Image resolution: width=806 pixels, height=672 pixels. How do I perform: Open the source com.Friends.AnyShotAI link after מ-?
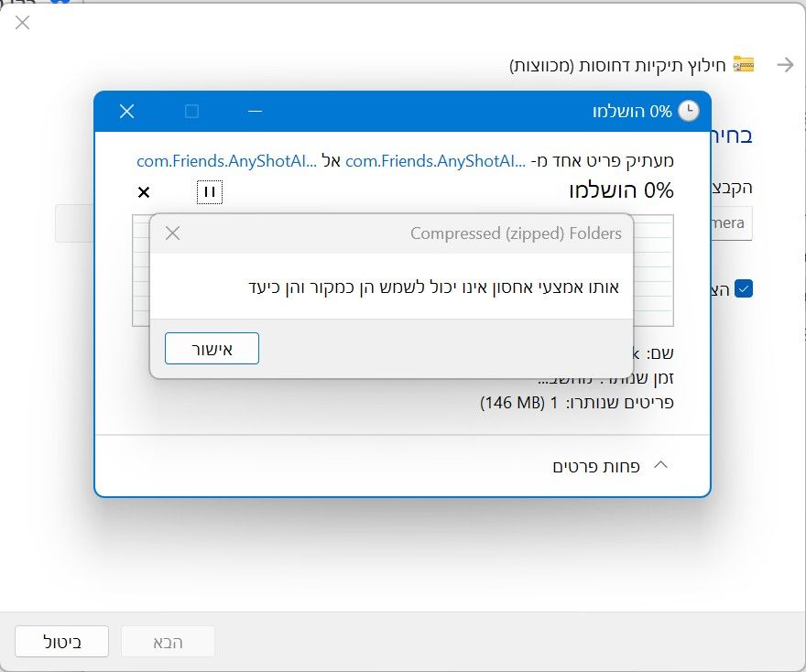point(435,161)
